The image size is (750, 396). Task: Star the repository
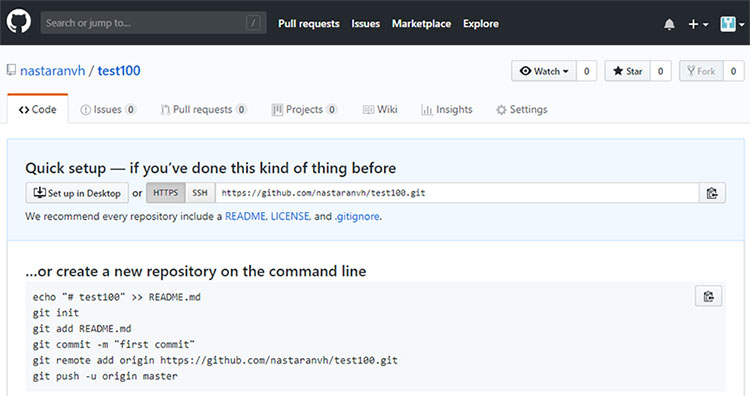click(x=628, y=71)
